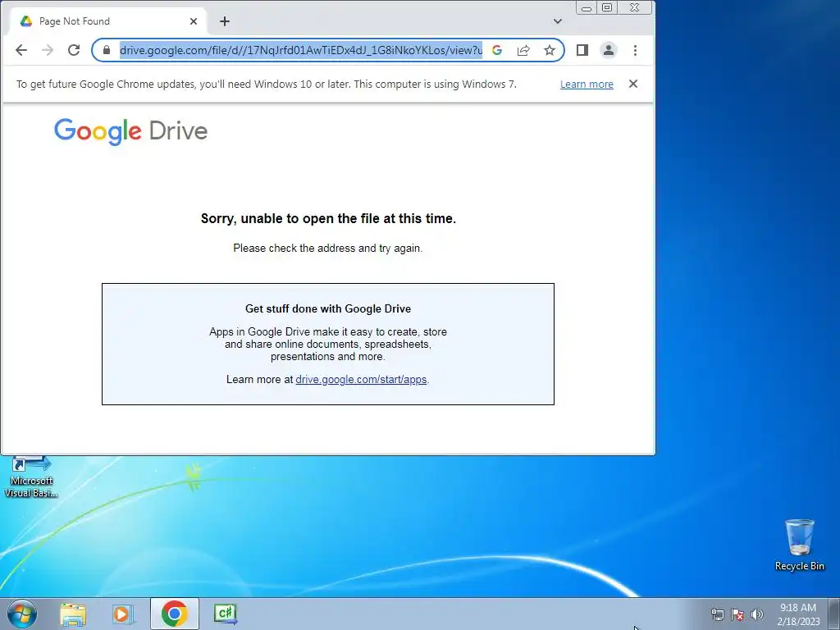The width and height of the screenshot is (840, 630).
Task: Select the Microsoft Visual Basic desktop shortcut
Action: 31,477
